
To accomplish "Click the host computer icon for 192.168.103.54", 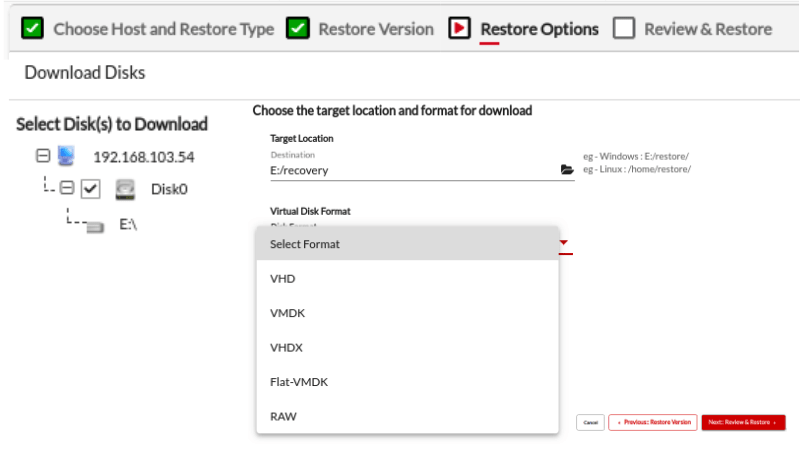I will pos(66,156).
